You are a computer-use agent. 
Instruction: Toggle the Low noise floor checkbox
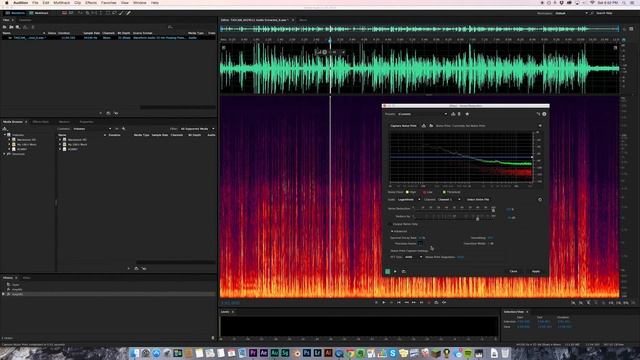point(424,192)
